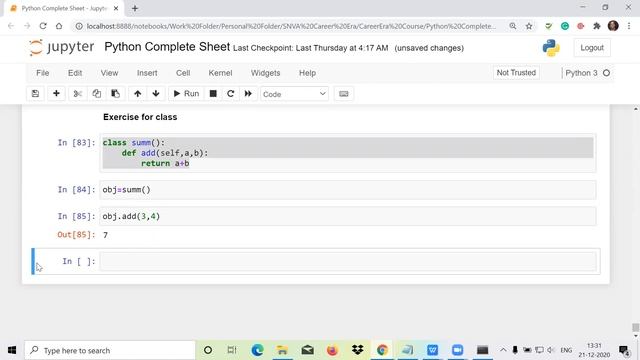The height and width of the screenshot is (360, 640).
Task: Open the Chrome three-dot menu
Action: (629, 26)
